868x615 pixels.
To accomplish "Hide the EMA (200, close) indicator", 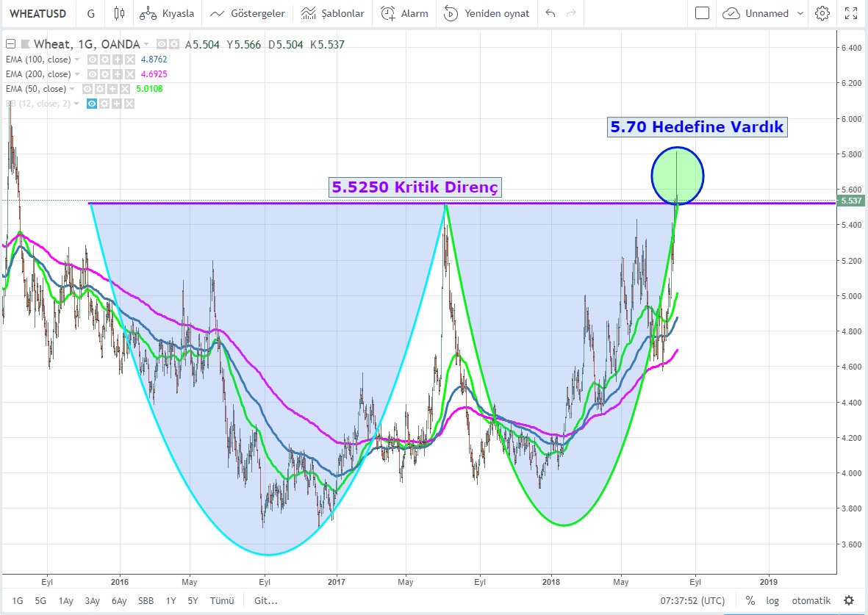I will click(x=93, y=74).
